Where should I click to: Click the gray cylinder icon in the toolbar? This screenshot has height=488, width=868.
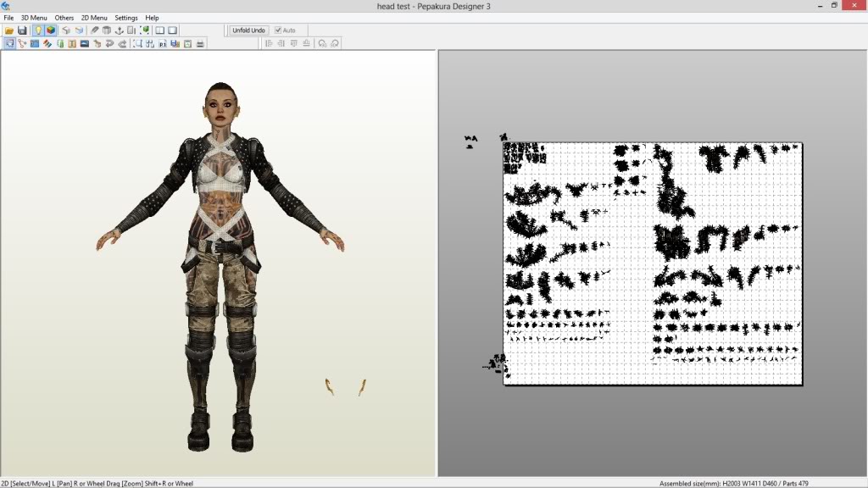point(106,30)
